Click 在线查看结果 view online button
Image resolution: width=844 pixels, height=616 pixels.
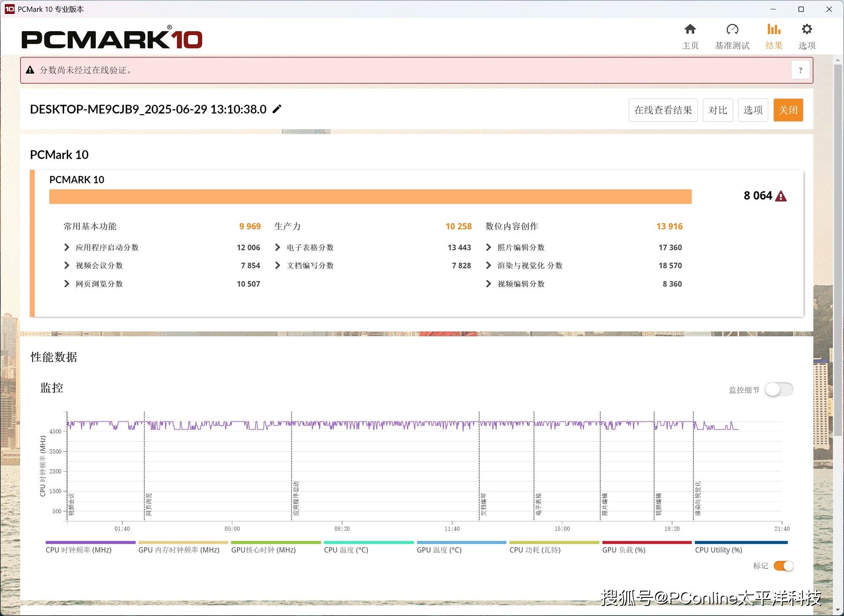coord(663,110)
